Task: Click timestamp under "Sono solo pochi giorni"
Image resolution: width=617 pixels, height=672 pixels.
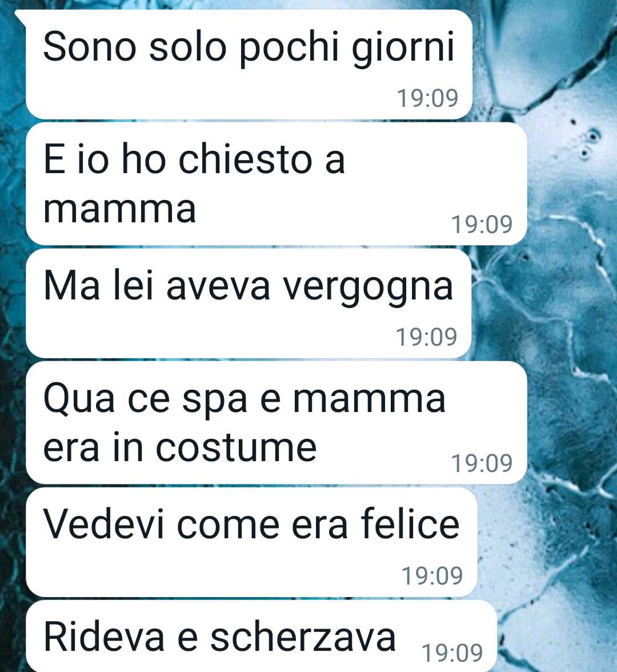Action: [x=427, y=98]
